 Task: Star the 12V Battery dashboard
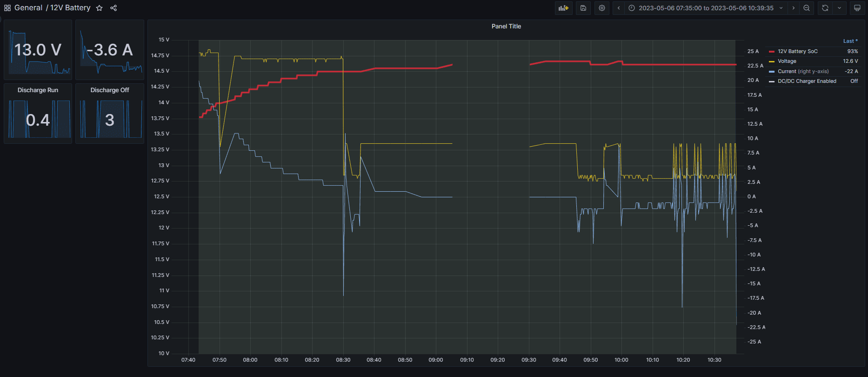click(99, 8)
